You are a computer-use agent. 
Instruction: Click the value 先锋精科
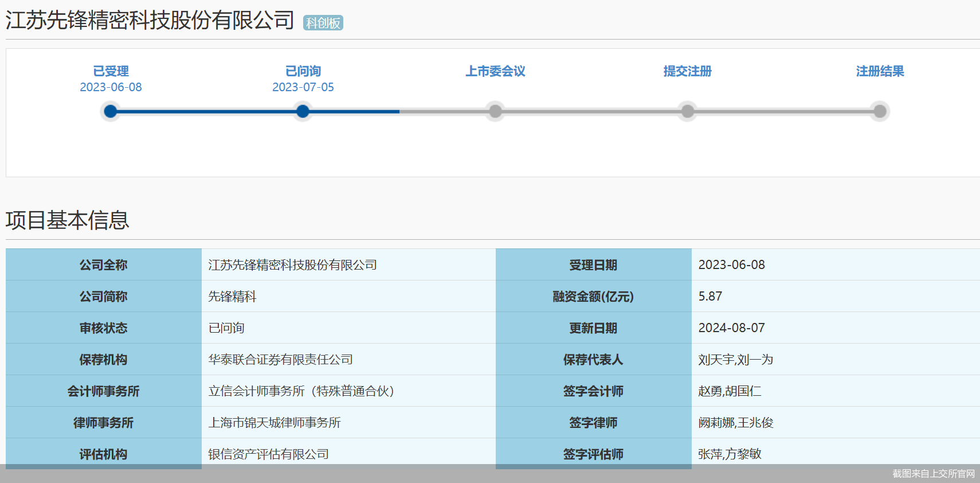click(232, 297)
